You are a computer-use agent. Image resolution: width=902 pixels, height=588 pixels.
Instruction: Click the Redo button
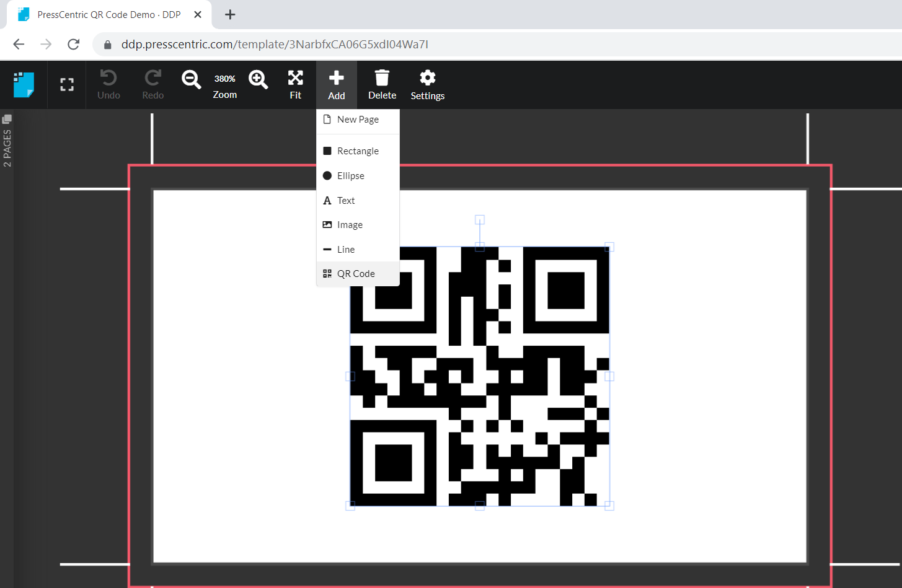[153, 84]
